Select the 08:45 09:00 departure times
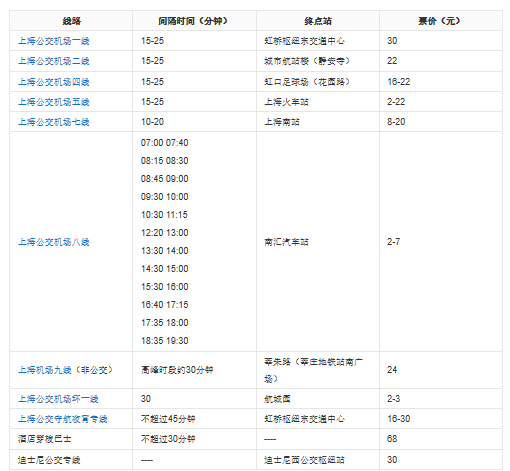 (165, 179)
